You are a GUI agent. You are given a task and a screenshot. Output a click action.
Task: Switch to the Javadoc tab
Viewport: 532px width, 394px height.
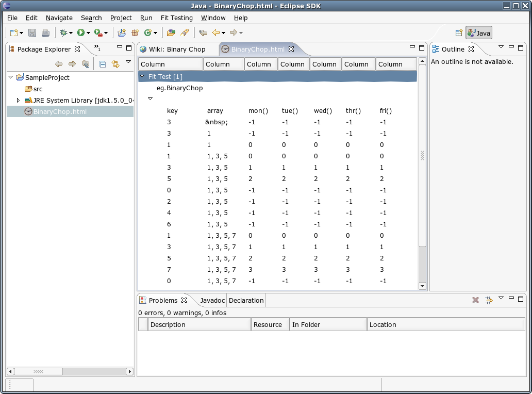click(x=212, y=300)
